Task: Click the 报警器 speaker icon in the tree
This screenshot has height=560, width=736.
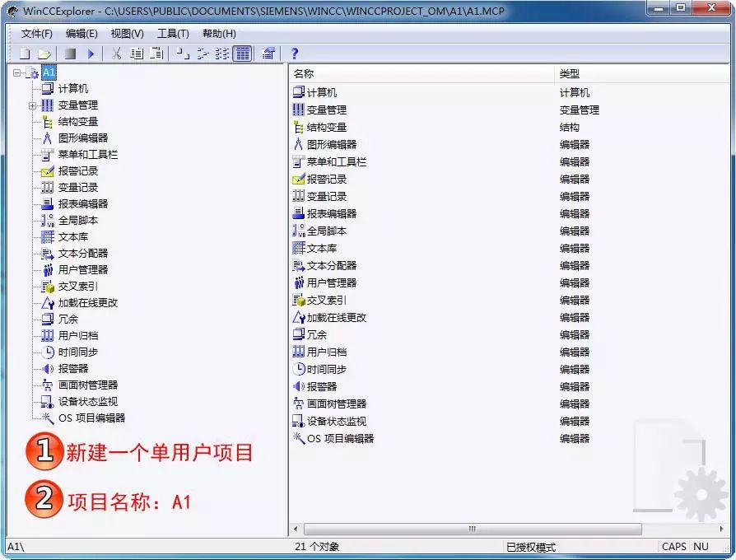Action: (x=48, y=369)
